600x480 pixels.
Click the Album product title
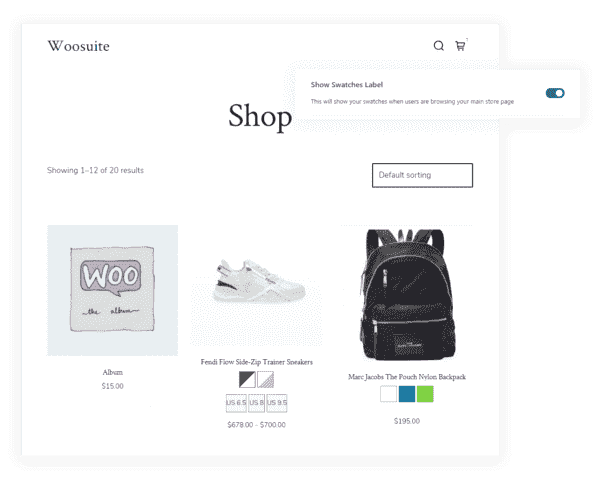tap(112, 372)
